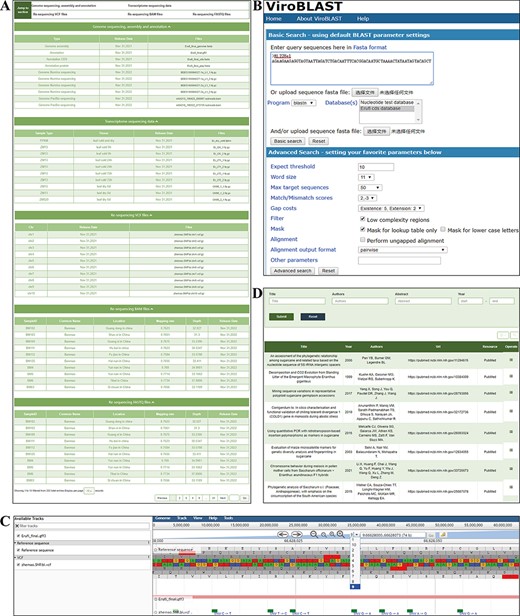
Task: Focus the query sequences text area
Action: pos(352,68)
